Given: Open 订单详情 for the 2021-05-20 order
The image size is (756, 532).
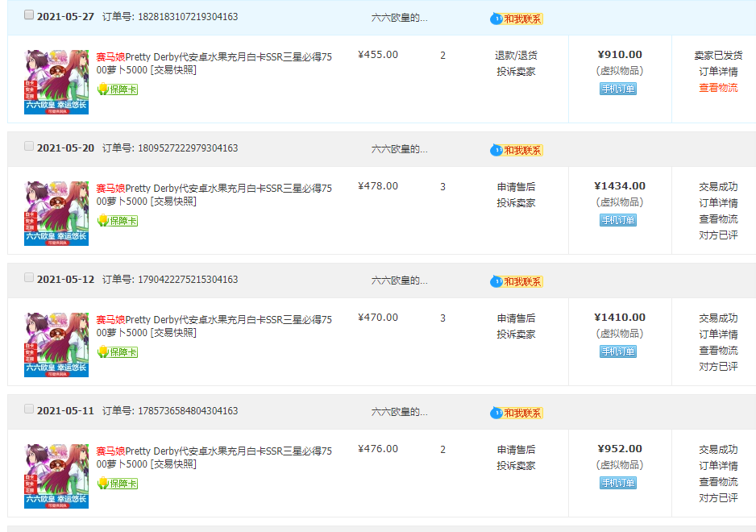Looking at the screenshot, I should pyautogui.click(x=718, y=203).
